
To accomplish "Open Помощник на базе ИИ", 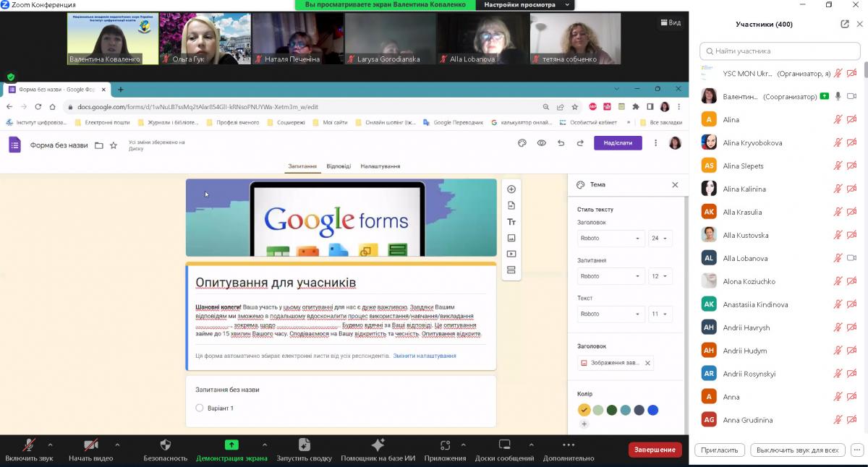I will (377, 450).
